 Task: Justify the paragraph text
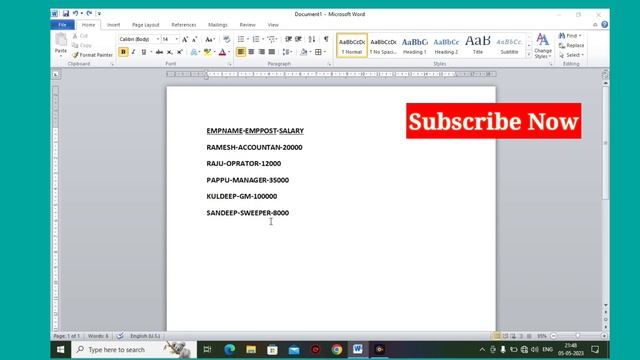point(271,52)
